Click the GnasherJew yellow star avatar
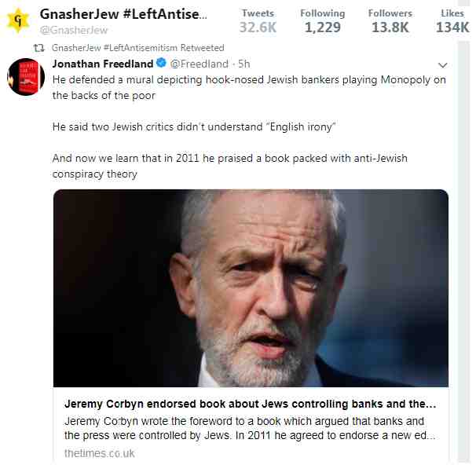Screen dimensions: 476x465 (x=18, y=20)
